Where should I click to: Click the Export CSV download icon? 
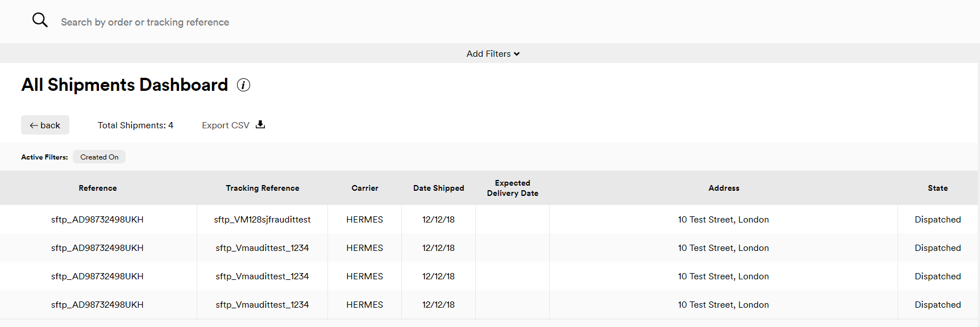(x=260, y=125)
